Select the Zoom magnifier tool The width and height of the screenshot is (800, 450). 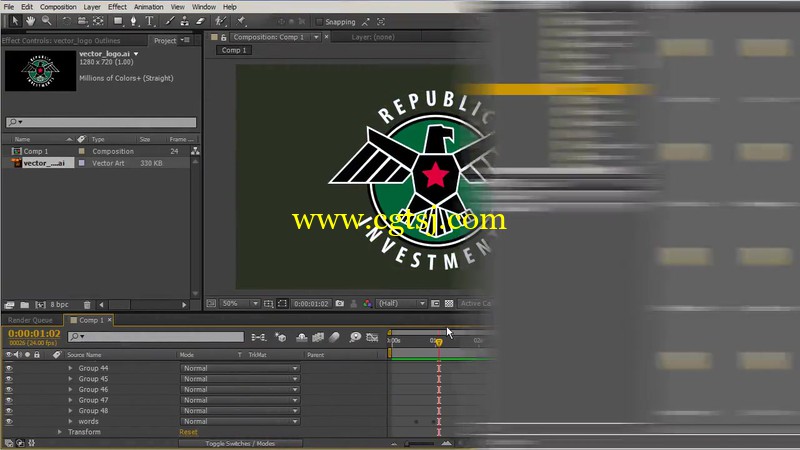click(x=46, y=21)
